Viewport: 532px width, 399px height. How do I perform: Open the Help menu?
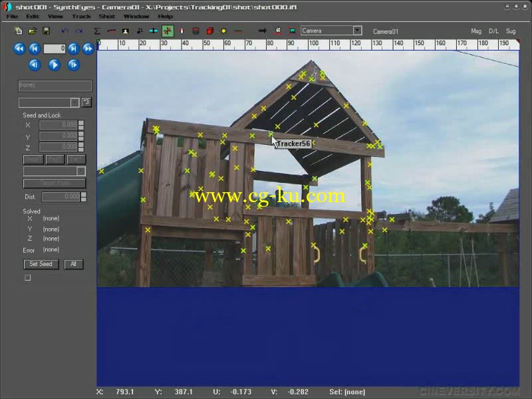(x=165, y=16)
